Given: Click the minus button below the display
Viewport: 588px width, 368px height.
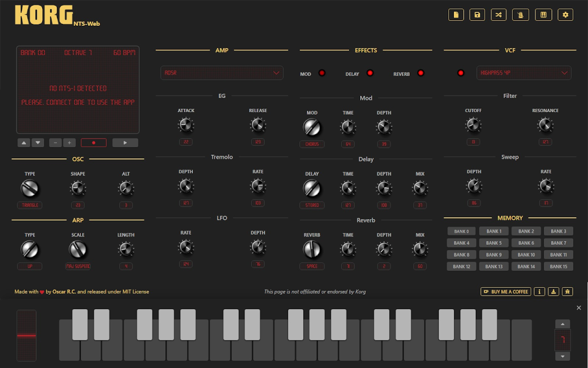Looking at the screenshot, I should [56, 143].
